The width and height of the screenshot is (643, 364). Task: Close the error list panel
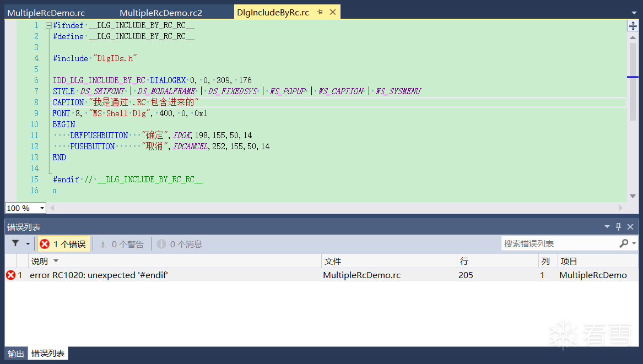630,227
